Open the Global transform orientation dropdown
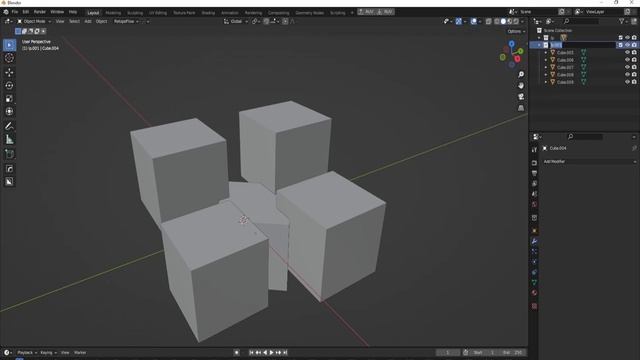640x360 pixels. pos(236,21)
